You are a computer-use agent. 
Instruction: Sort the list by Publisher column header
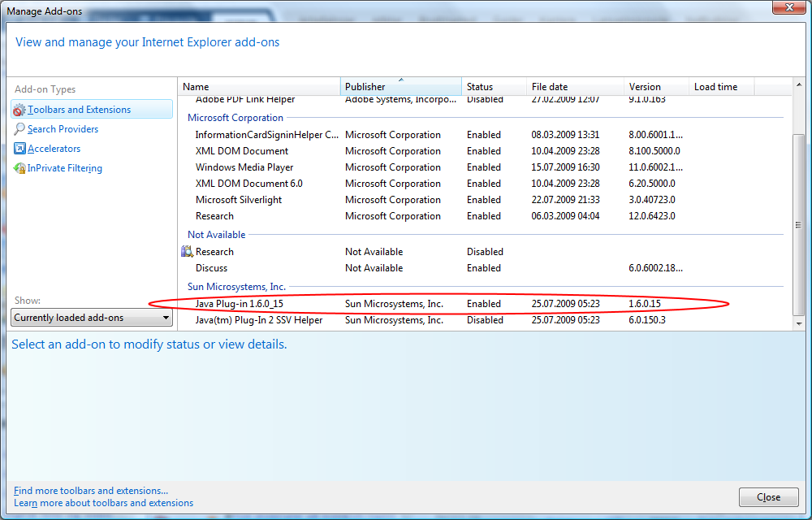click(x=401, y=86)
